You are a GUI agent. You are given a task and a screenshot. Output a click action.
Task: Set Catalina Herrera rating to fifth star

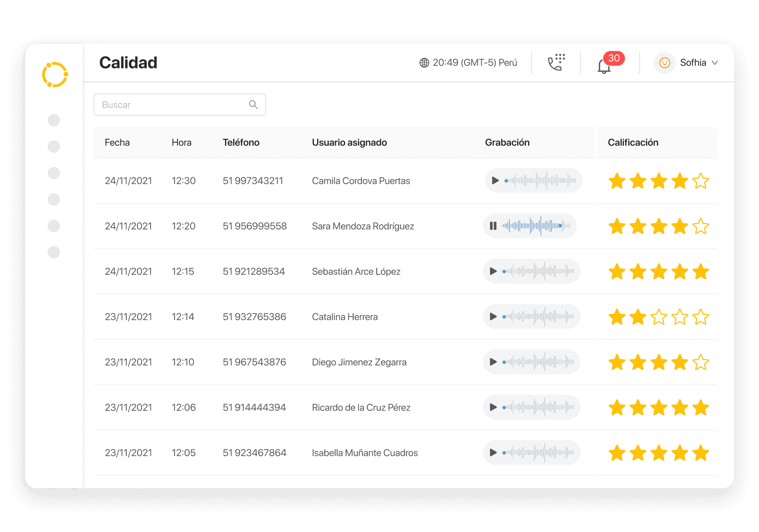point(700,316)
